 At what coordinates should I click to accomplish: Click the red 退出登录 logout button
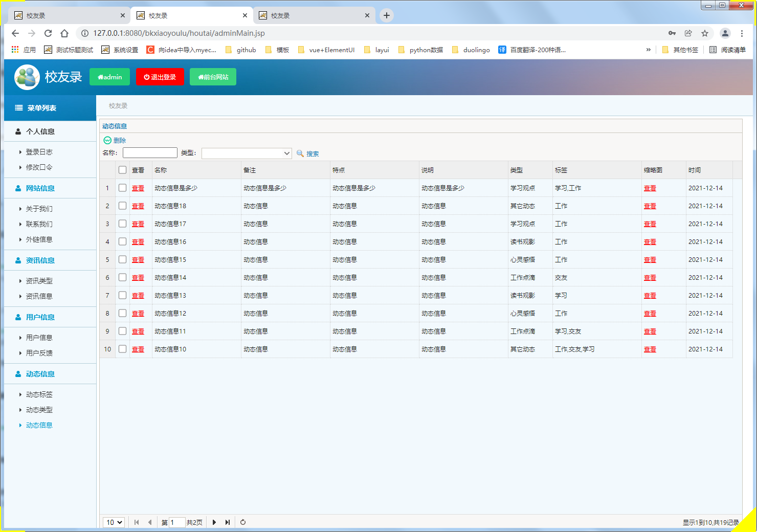pyautogui.click(x=160, y=77)
